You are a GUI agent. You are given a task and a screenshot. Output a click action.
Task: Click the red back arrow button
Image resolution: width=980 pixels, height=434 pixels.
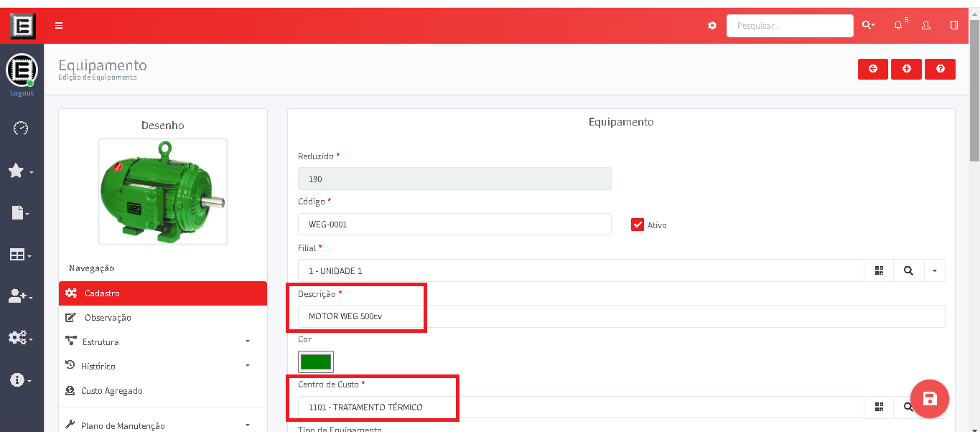[x=873, y=69]
